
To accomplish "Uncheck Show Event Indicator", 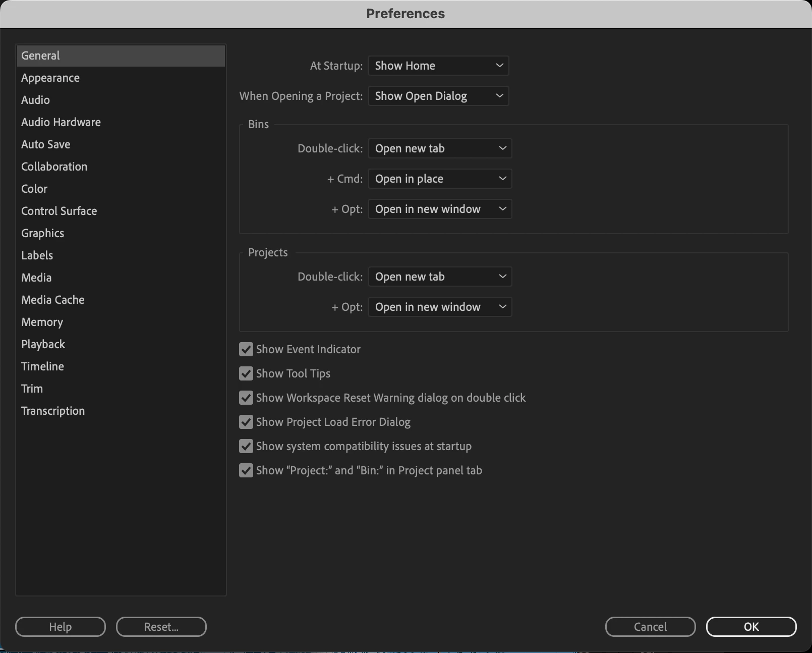I will point(246,349).
